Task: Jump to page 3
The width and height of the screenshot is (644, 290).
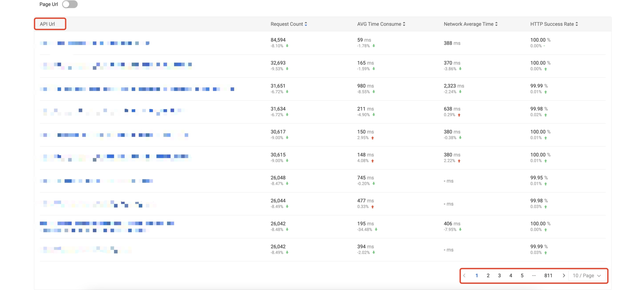Action: coord(499,276)
